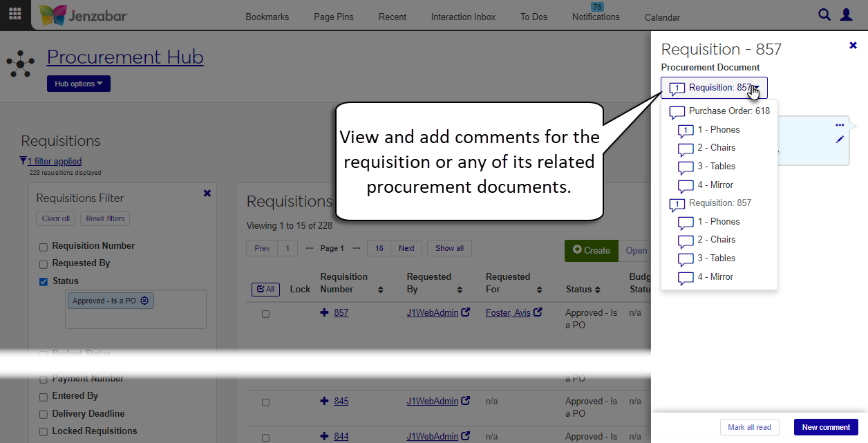Open Foster, Avis external link icon

point(538,312)
